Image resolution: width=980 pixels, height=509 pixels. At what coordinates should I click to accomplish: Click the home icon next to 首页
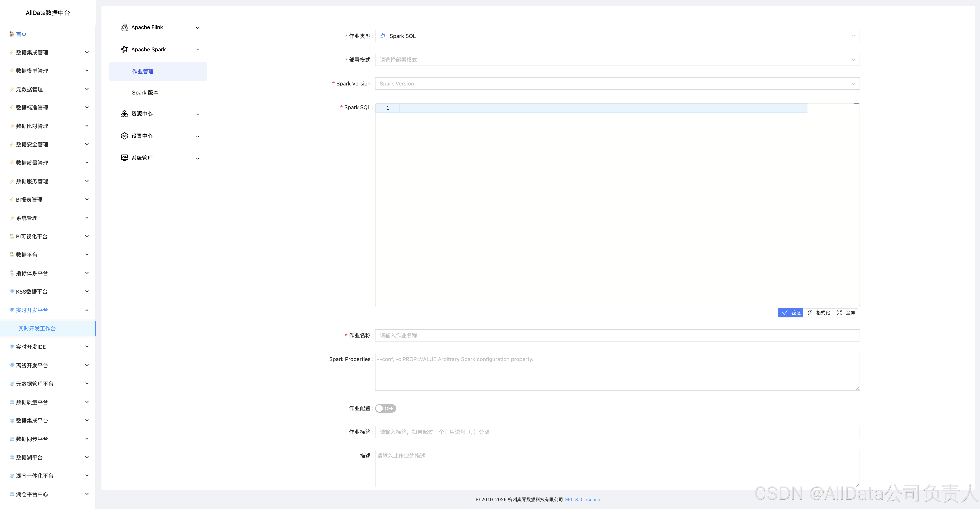(x=12, y=34)
